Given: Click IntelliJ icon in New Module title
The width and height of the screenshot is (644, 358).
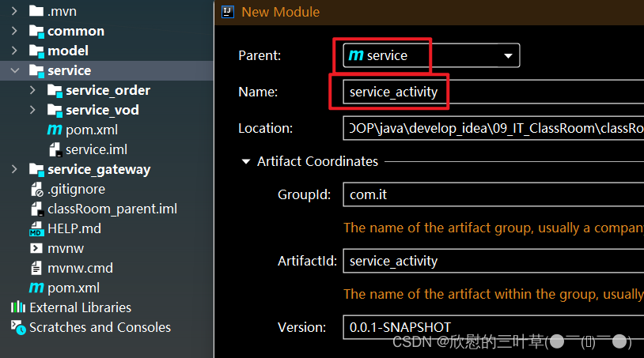Looking at the screenshot, I should 228,12.
